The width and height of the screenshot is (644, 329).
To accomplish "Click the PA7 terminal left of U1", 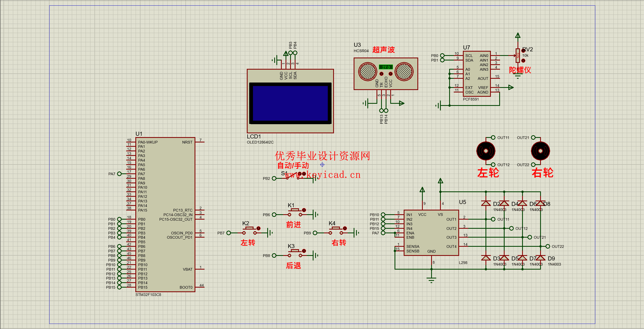I will [119, 174].
